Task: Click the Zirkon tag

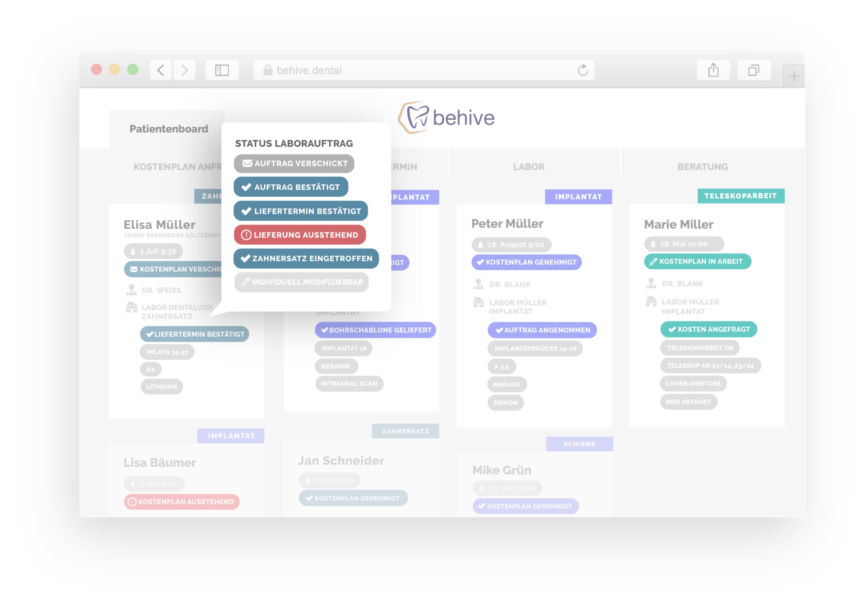Action: [x=505, y=403]
